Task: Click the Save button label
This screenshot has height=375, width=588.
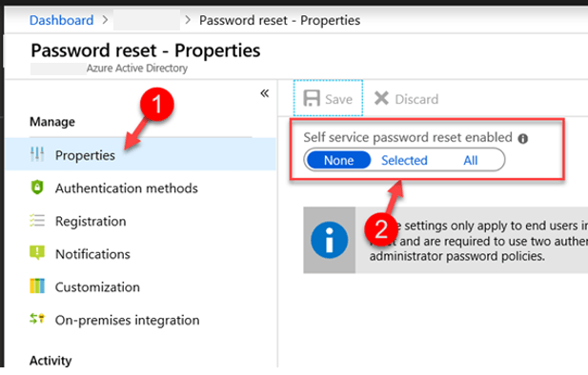Action: [338, 99]
